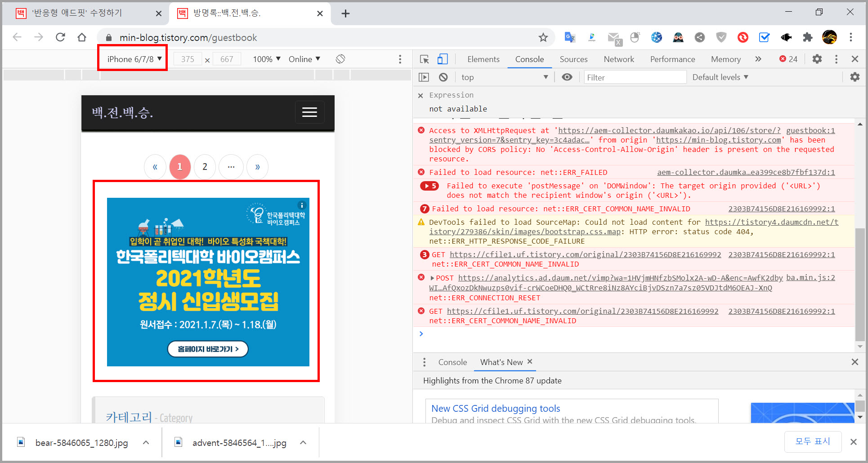Show more DevTools tabs chevron

click(758, 59)
